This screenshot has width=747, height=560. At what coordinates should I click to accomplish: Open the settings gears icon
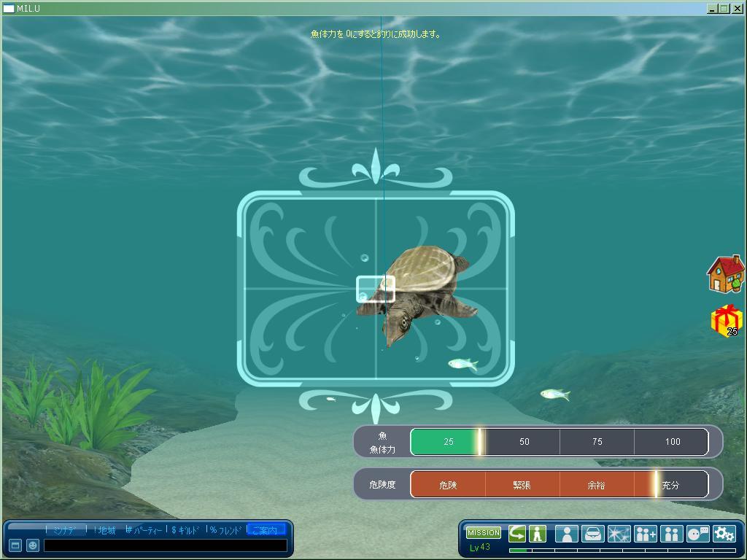coord(724,534)
